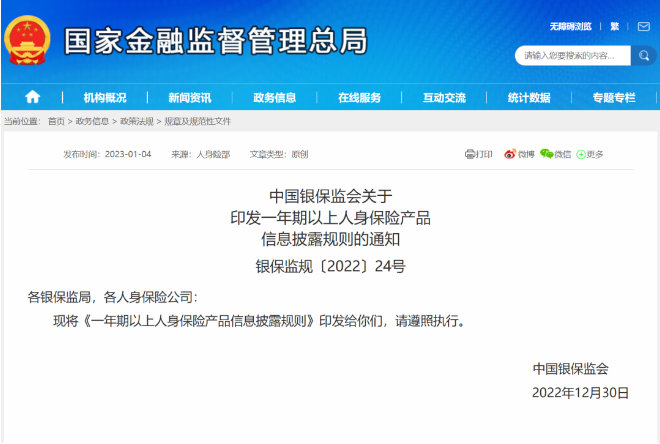Click article type 原创
This screenshot has width=660, height=444.
click(300, 154)
